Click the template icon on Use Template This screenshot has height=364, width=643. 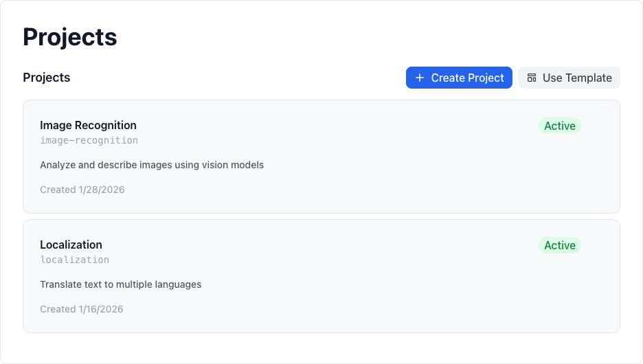click(x=532, y=78)
